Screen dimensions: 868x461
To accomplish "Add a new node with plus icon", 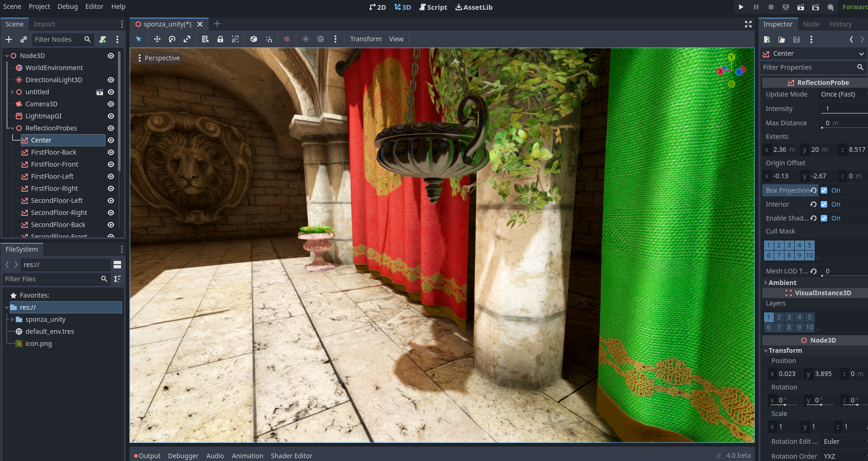I will 9,39.
